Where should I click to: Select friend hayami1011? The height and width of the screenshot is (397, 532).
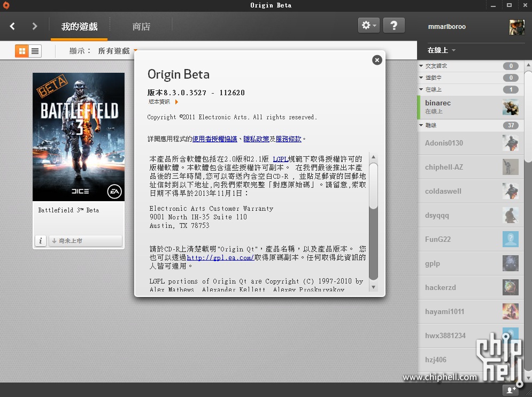click(471, 312)
